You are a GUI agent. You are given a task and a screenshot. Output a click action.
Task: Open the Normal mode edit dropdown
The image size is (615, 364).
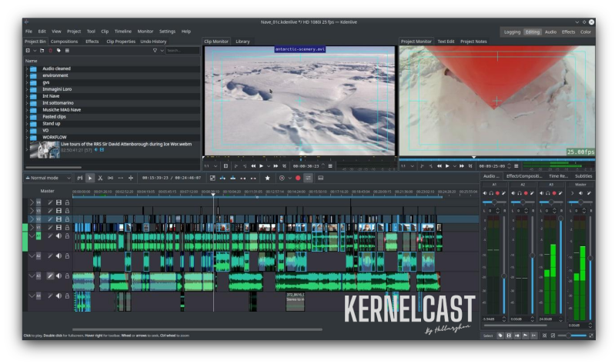(45, 178)
